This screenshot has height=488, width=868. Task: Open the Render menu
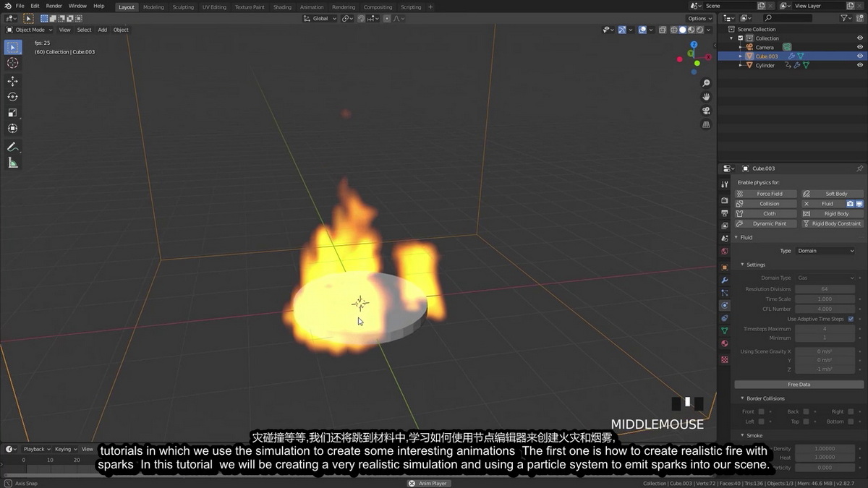pyautogui.click(x=54, y=6)
